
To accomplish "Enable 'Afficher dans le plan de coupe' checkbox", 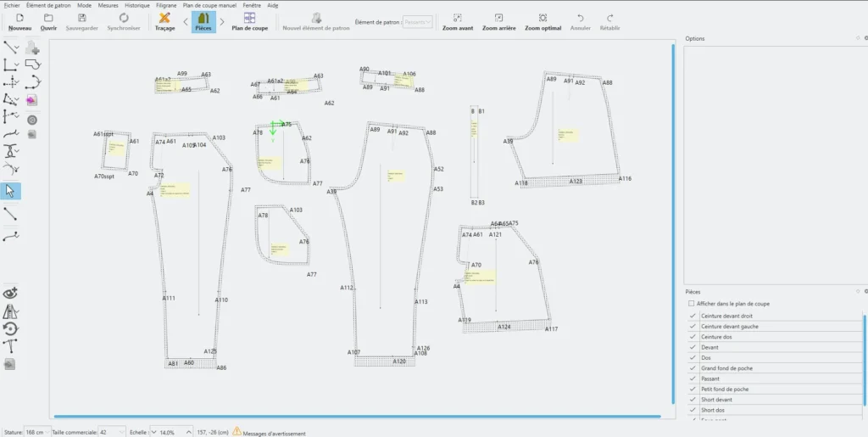I will (692, 304).
